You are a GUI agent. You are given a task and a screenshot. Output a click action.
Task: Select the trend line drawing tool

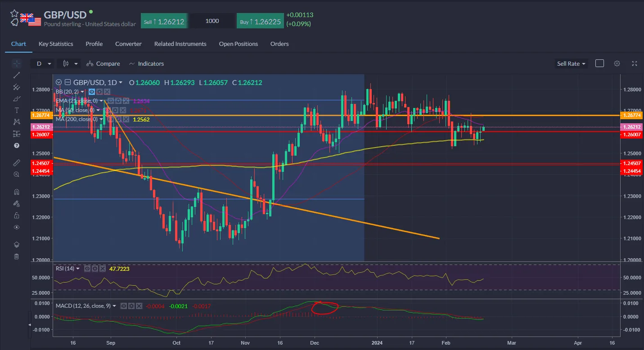pyautogui.click(x=16, y=75)
